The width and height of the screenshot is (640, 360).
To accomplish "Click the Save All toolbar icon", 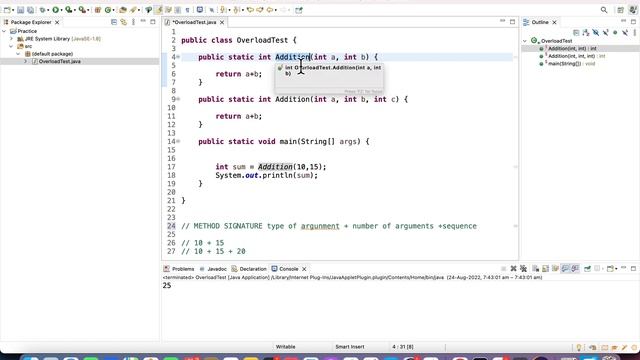I will (31, 10).
